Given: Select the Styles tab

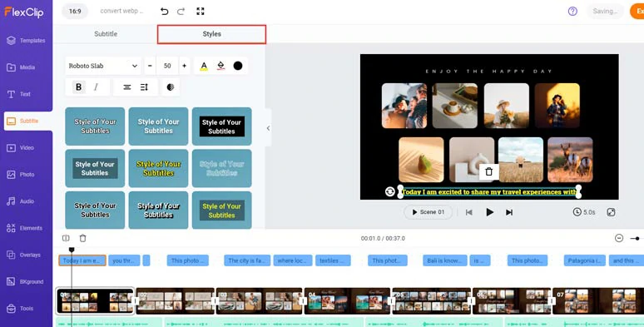Looking at the screenshot, I should 211,34.
